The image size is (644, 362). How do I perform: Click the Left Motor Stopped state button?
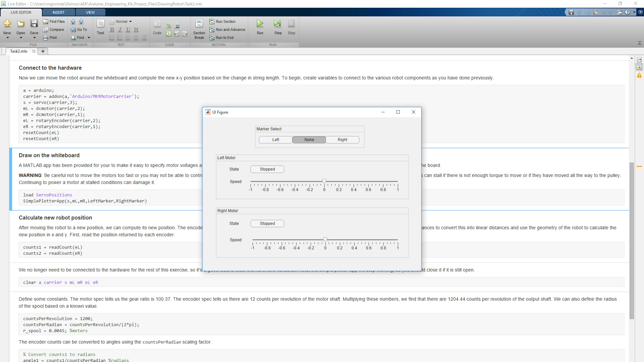pyautogui.click(x=267, y=169)
